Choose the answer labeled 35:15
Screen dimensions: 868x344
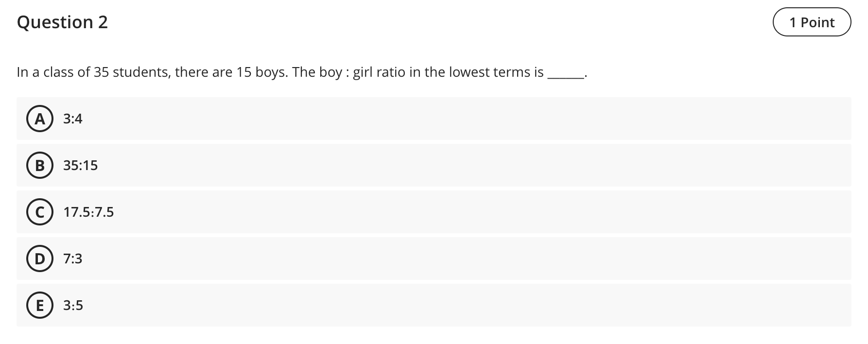(80, 165)
